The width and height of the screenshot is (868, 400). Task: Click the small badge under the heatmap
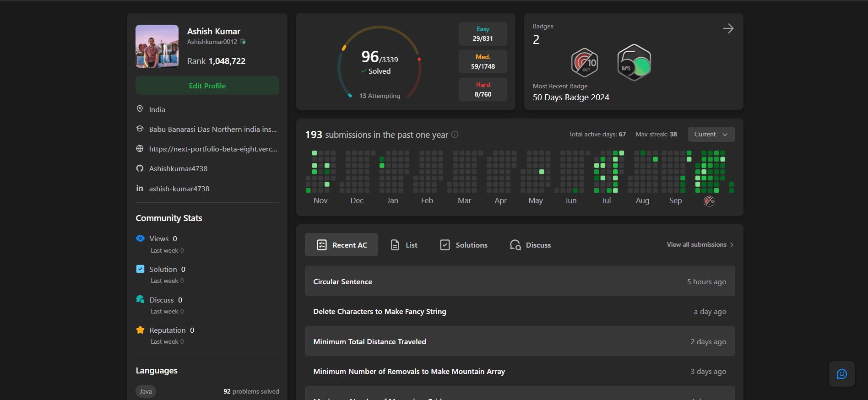pos(709,201)
